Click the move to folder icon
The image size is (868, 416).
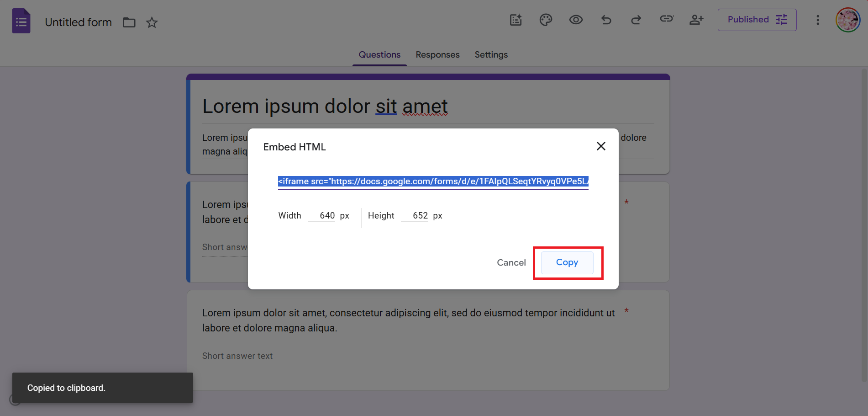pyautogui.click(x=129, y=22)
